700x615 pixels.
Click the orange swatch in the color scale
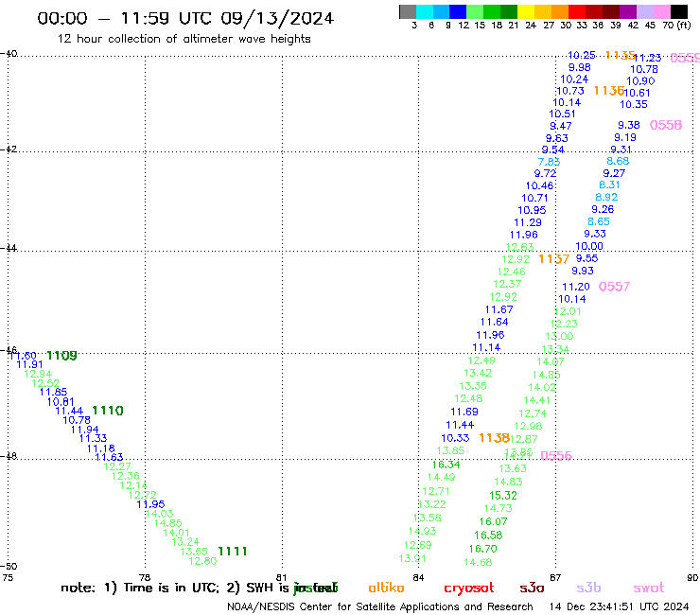coord(560,11)
